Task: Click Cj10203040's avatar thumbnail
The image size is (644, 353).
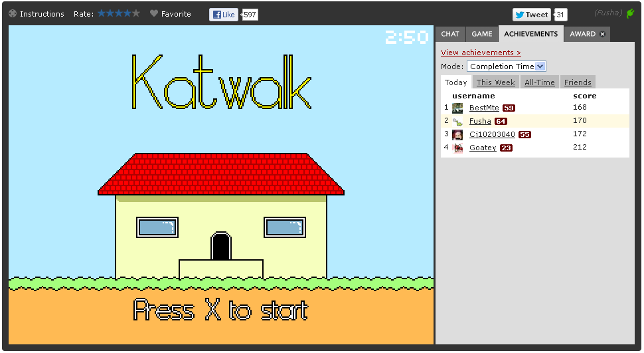Action: coord(457,135)
